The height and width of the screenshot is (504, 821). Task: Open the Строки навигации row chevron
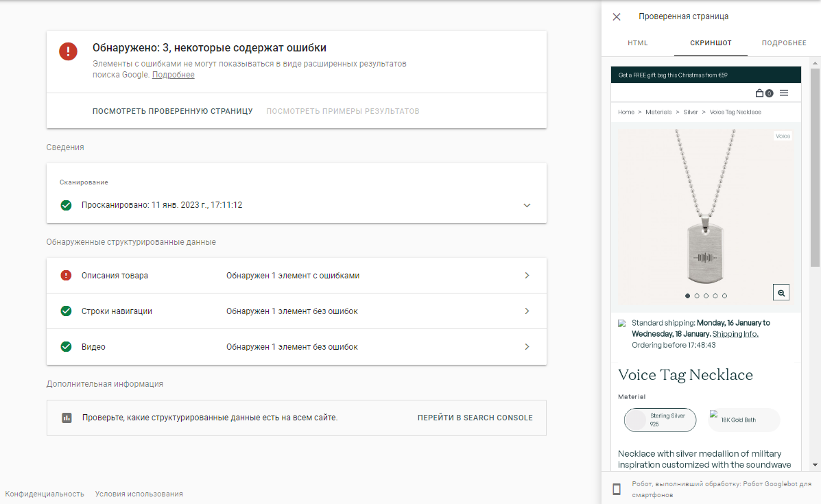(527, 311)
